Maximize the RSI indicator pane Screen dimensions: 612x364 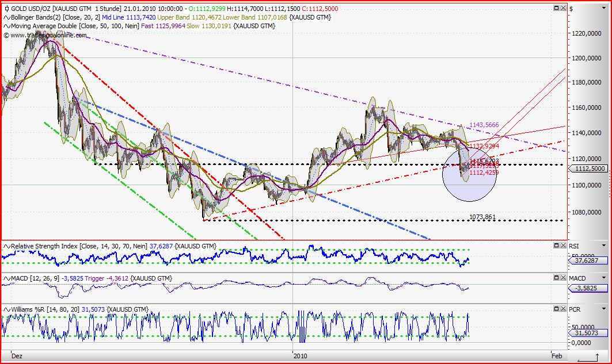(557, 245)
